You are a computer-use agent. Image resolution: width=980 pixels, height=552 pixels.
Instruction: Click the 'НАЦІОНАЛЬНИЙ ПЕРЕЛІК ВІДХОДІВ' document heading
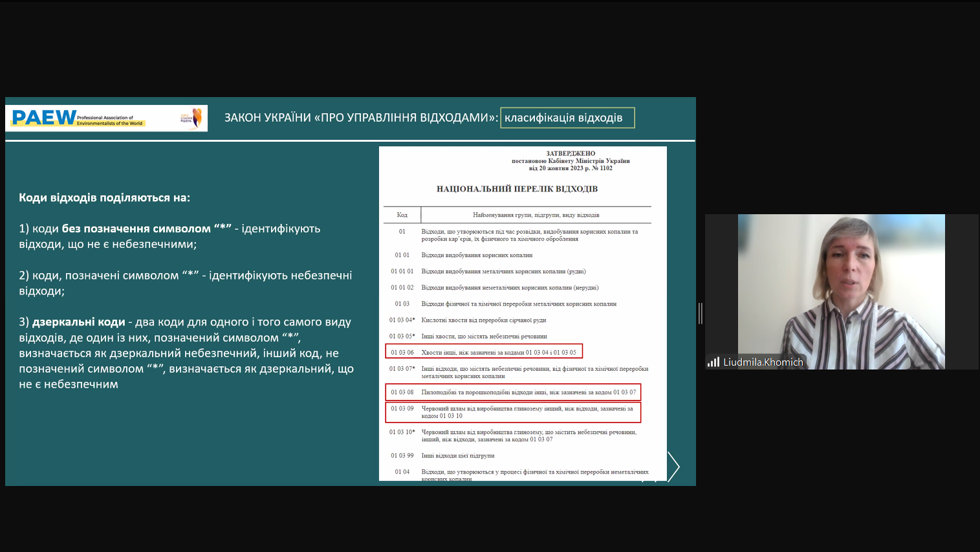[x=517, y=189]
